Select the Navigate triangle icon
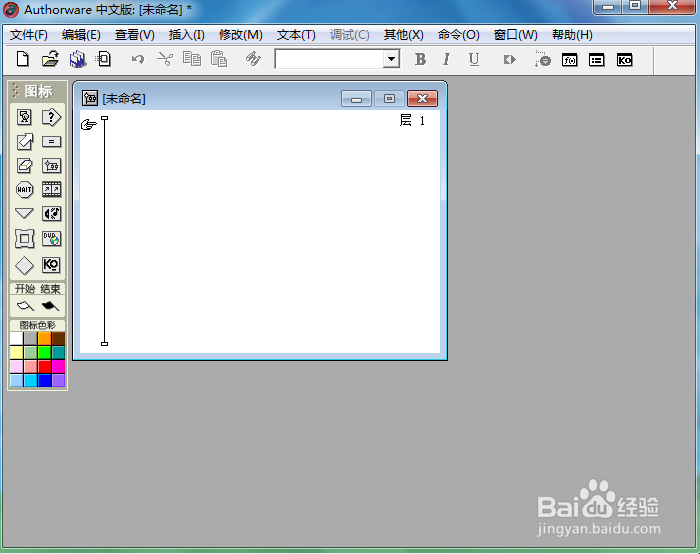The width and height of the screenshot is (700, 554). (25, 213)
